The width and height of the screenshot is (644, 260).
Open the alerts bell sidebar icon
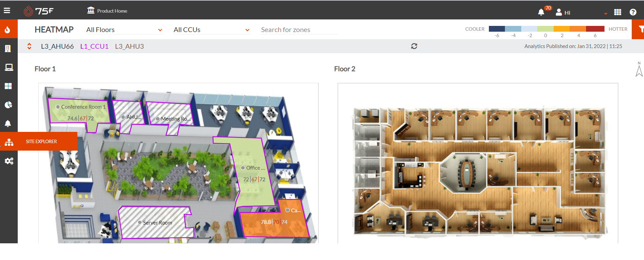click(x=8, y=123)
